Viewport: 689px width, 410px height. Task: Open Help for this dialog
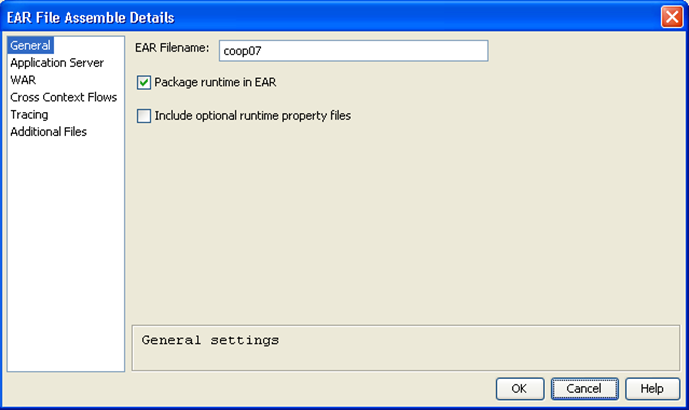pos(652,388)
